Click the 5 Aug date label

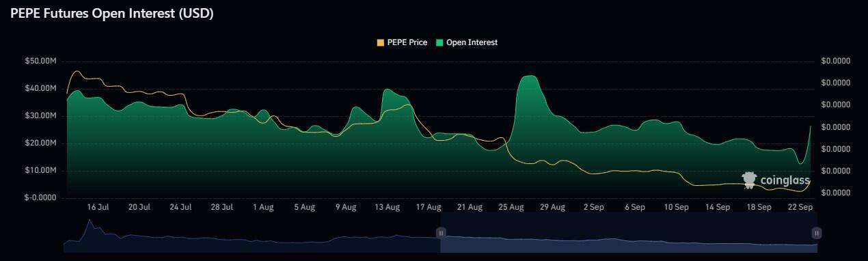304,206
